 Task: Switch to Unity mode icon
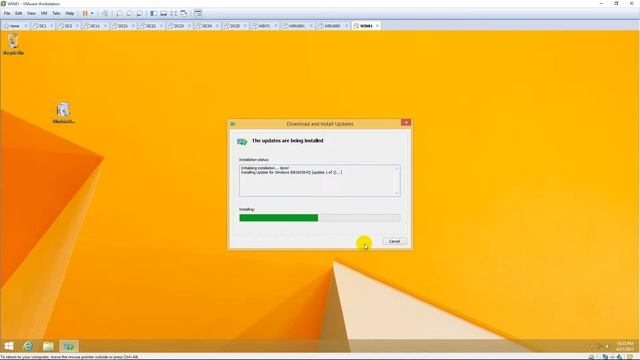pyautogui.click(x=184, y=13)
